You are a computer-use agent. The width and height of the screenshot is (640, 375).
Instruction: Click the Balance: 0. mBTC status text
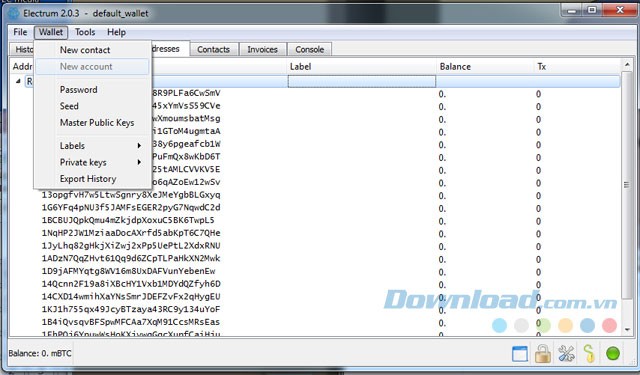coord(40,353)
